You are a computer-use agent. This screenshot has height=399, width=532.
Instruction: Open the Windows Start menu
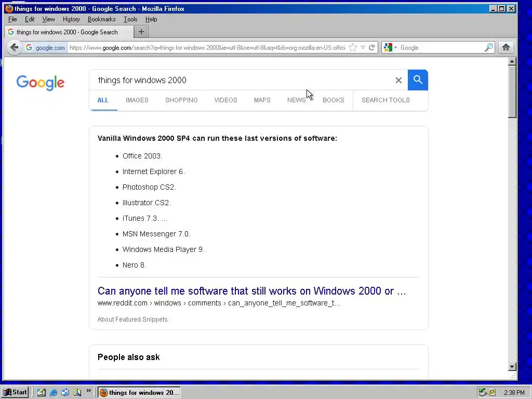click(15, 393)
